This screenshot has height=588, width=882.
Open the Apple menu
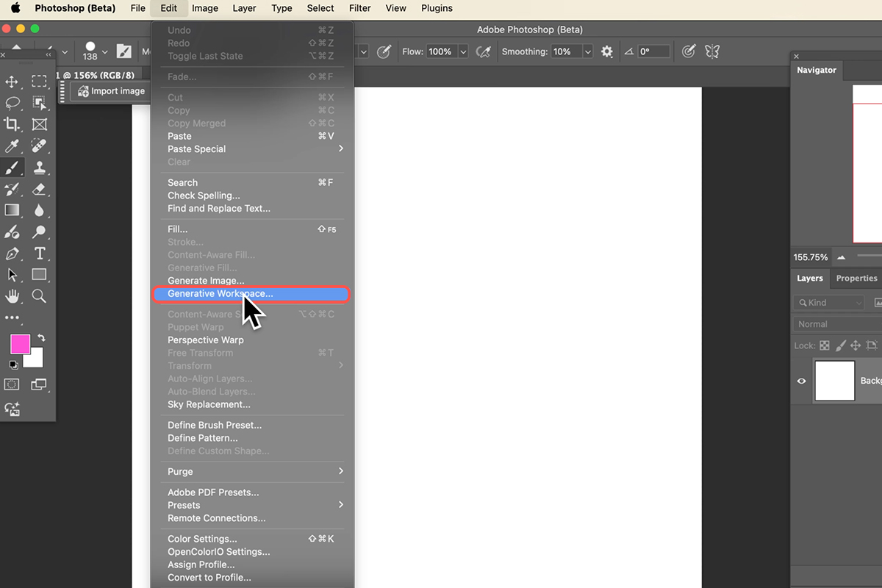[x=15, y=8]
